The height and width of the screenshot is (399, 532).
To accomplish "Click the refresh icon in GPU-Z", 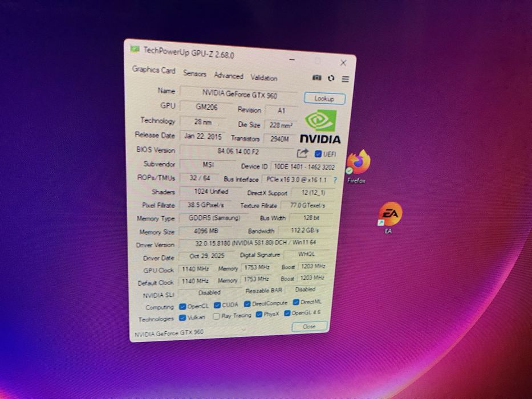I will [x=331, y=79].
